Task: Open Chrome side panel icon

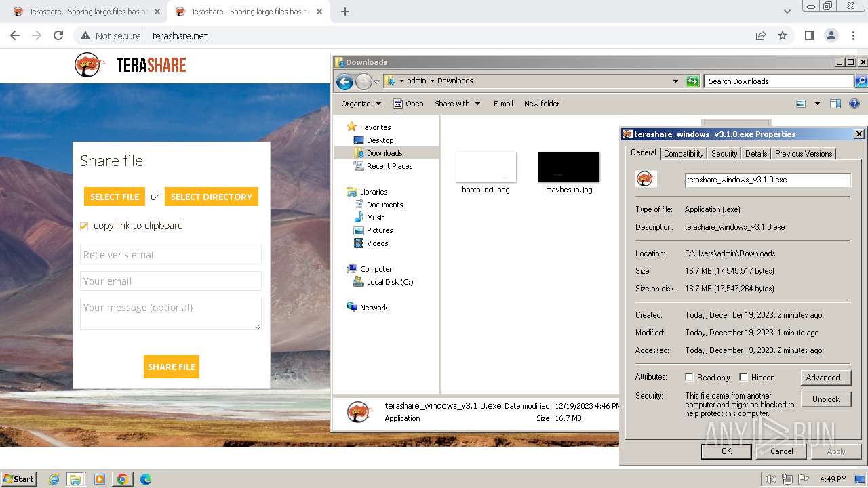Action: click(x=809, y=35)
